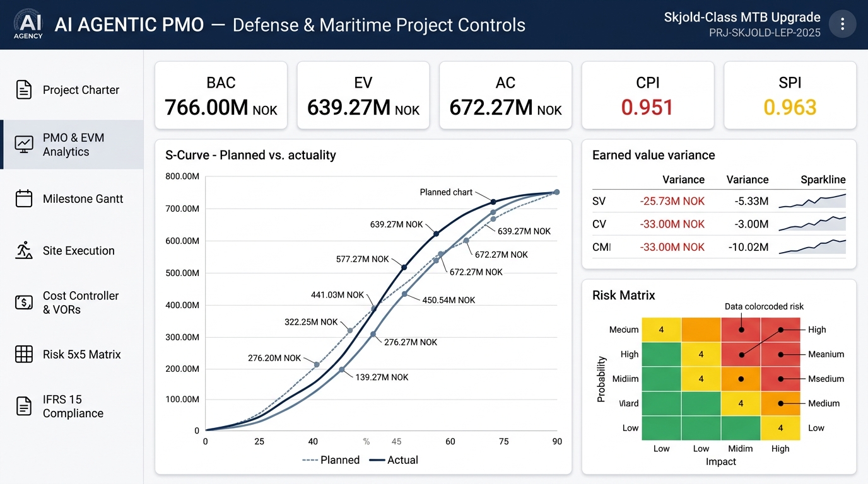Click the Cost Controller money icon
This screenshot has height=484, width=868.
tap(24, 302)
